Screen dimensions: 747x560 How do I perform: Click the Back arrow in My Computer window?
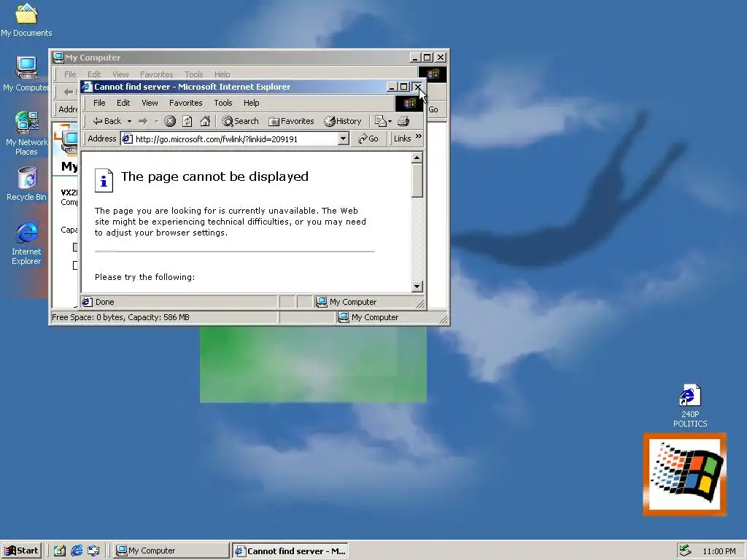[68, 91]
